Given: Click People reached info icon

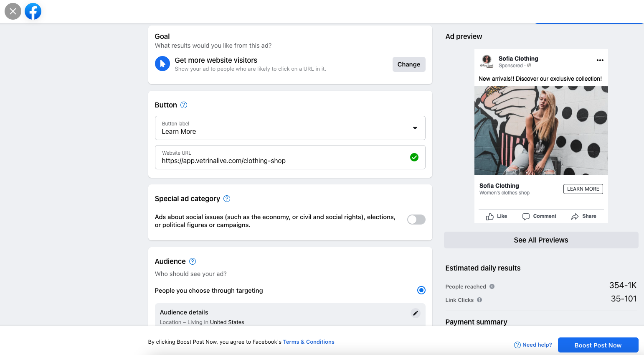Looking at the screenshot, I should tap(492, 286).
